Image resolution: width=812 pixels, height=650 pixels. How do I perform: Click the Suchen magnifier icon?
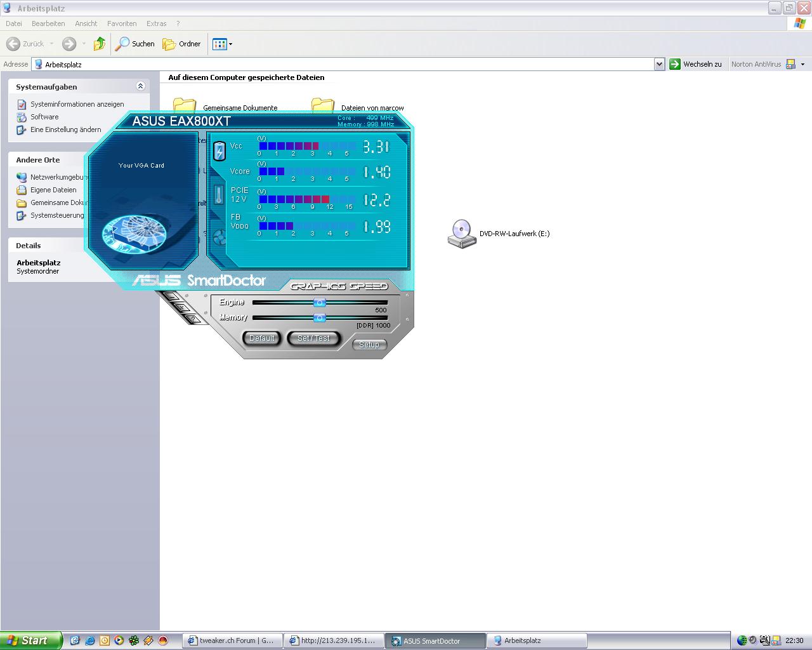pos(122,44)
